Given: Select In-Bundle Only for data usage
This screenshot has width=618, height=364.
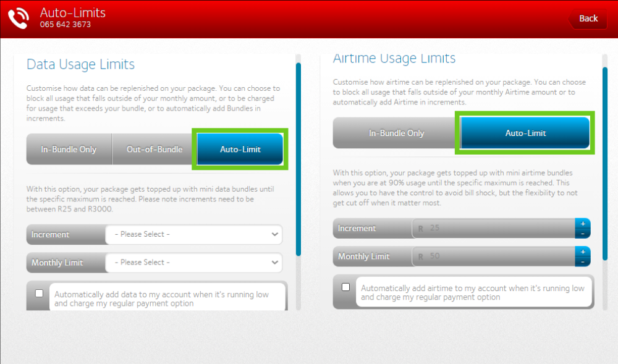Looking at the screenshot, I should 69,150.
